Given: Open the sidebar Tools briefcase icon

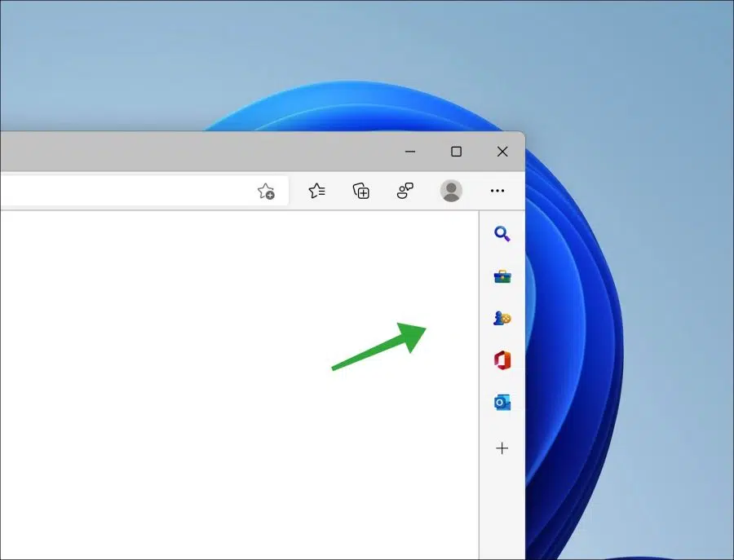Looking at the screenshot, I should pos(502,276).
